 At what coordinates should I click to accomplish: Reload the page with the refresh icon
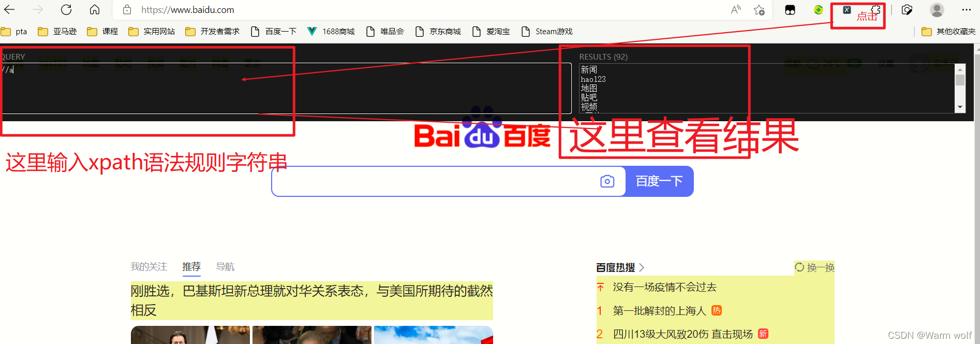coord(66,10)
